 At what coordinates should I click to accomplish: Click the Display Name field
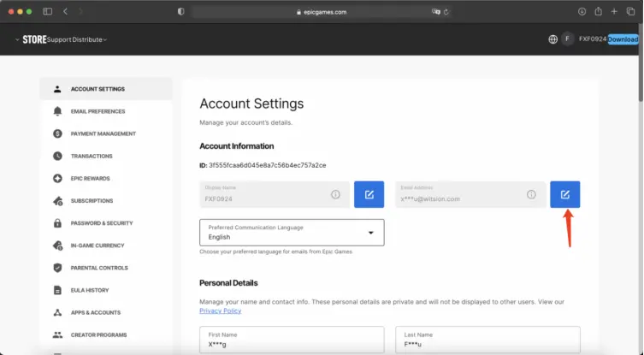pos(275,194)
